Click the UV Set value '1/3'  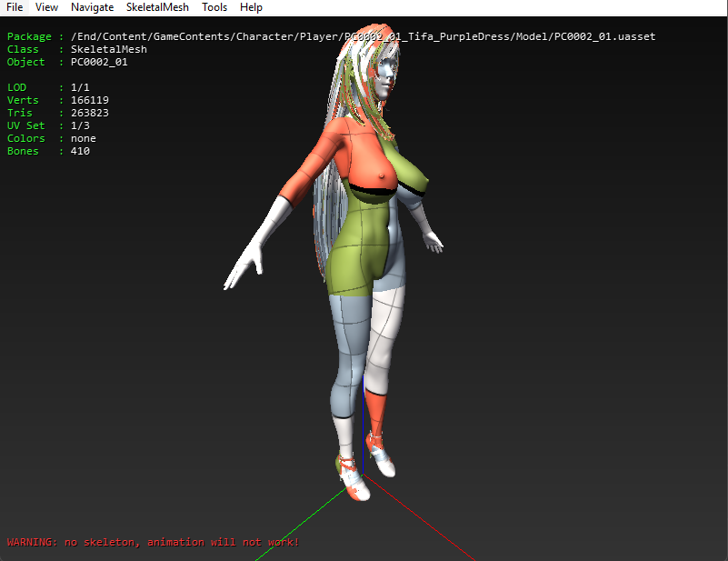pyautogui.click(x=80, y=125)
